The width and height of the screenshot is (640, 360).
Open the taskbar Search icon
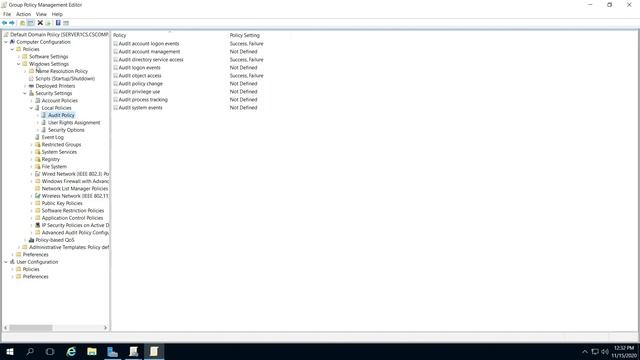tap(30, 351)
